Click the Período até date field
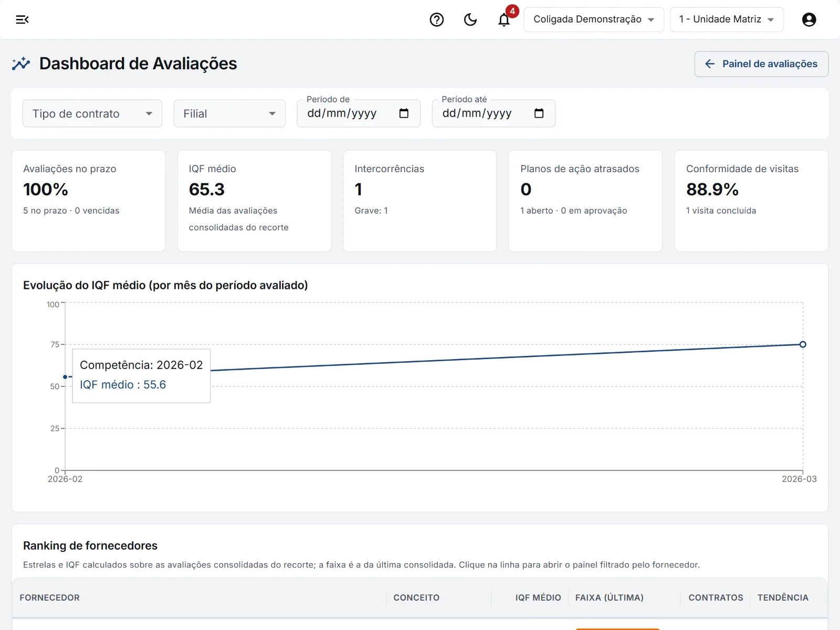The width and height of the screenshot is (840, 630). 493,113
